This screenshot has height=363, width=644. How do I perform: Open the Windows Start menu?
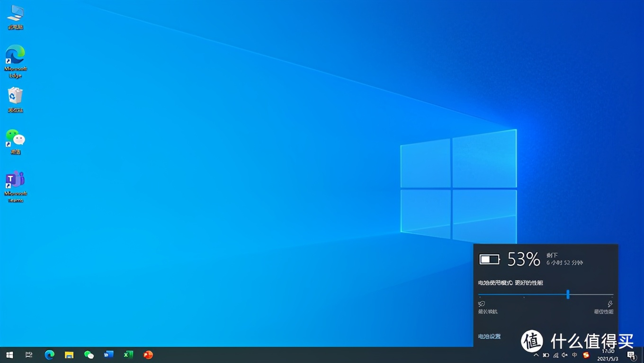(9, 354)
